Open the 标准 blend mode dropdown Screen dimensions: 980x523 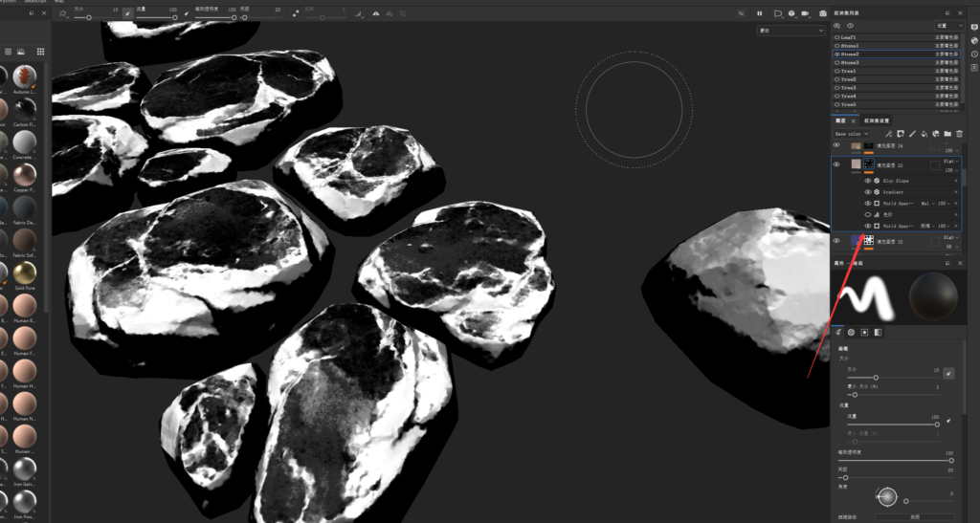pos(927,226)
